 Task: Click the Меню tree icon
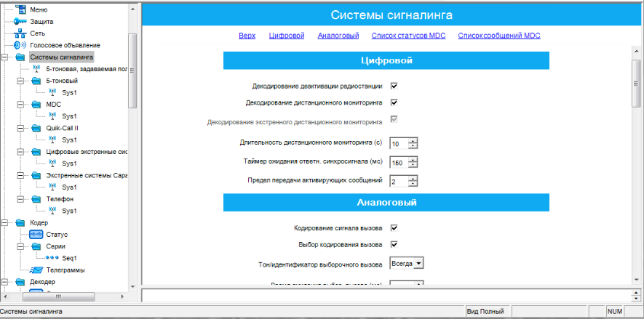[x=20, y=9]
